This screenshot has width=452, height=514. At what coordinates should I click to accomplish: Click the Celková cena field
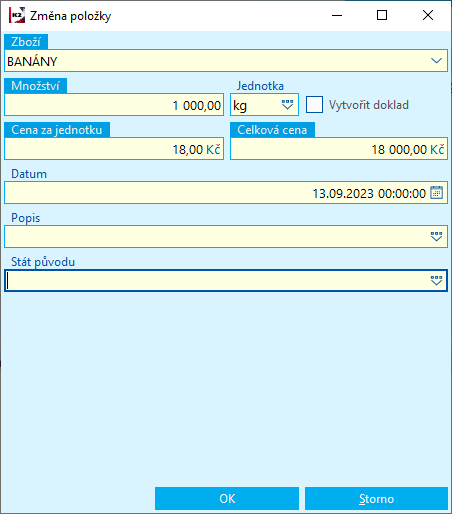339,149
